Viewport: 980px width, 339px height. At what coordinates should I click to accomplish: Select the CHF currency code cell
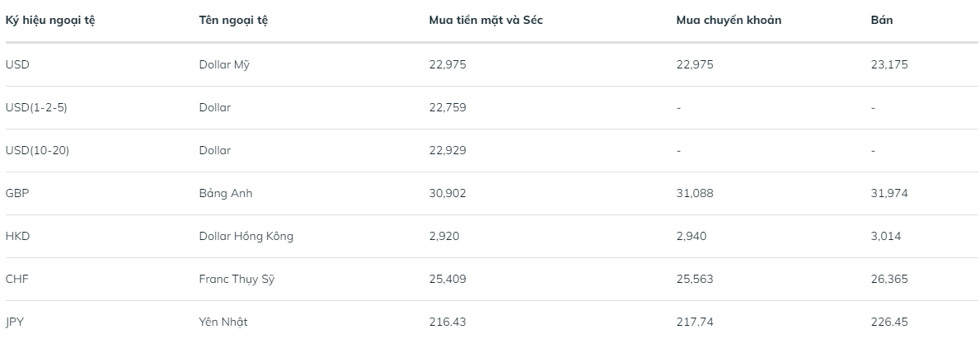pos(17,279)
